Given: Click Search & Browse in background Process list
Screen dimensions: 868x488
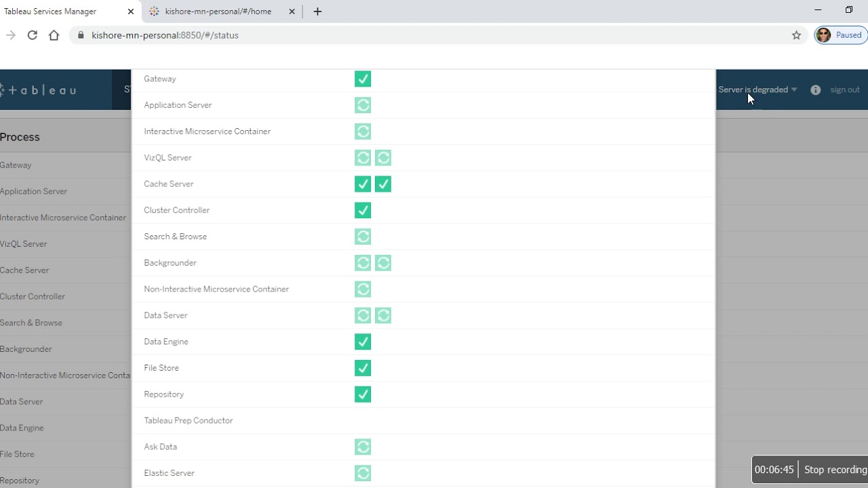Looking at the screenshot, I should (x=31, y=323).
